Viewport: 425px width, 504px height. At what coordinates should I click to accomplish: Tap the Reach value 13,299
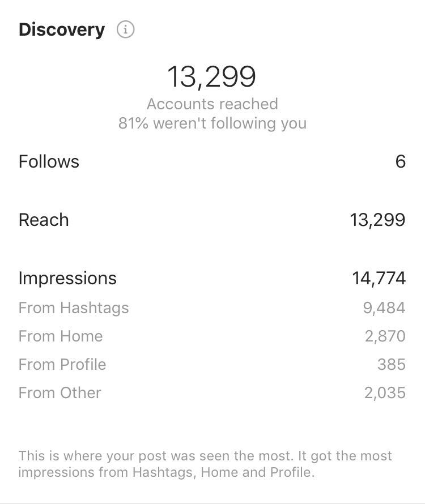point(378,220)
